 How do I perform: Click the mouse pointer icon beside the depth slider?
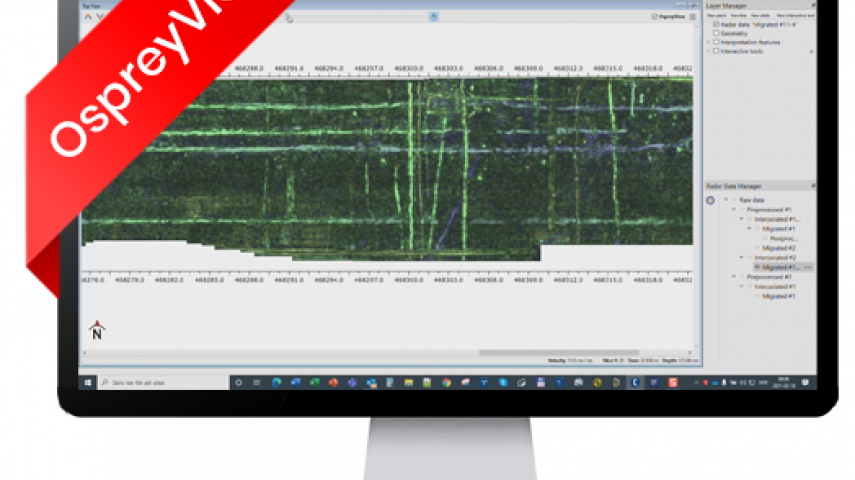(290, 19)
